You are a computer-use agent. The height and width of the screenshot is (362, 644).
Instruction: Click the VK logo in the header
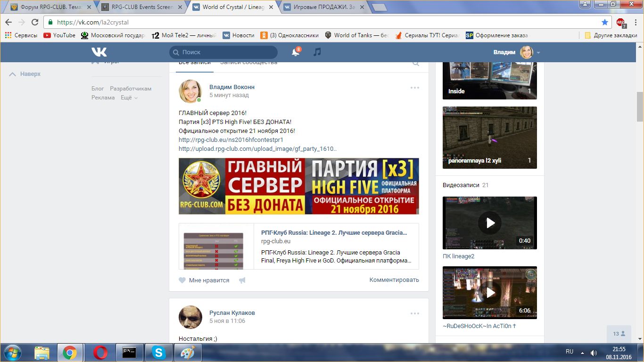(x=99, y=52)
